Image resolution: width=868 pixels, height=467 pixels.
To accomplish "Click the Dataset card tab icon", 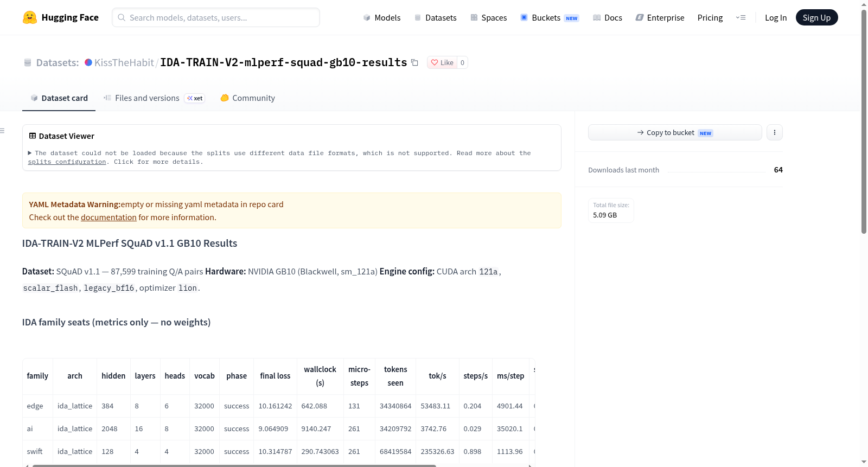I will (x=34, y=98).
